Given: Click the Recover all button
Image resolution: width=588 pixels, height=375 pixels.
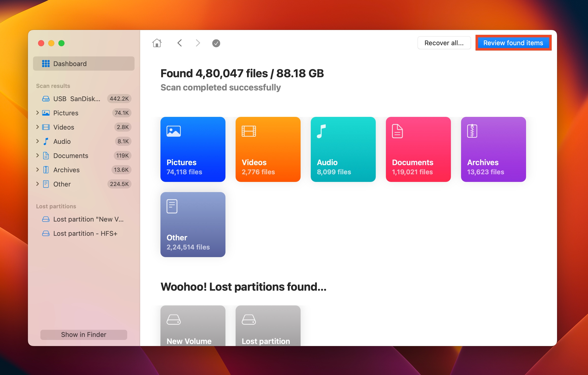Looking at the screenshot, I should coord(444,42).
